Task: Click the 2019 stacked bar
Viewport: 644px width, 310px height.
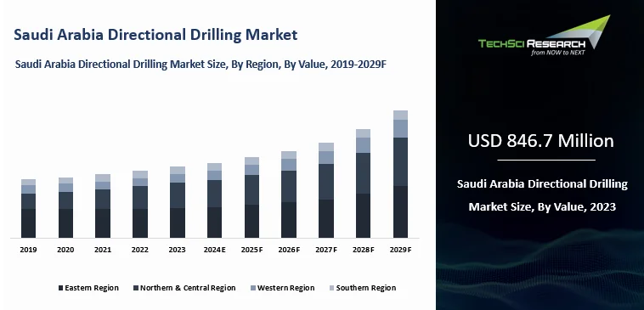Action: 28,209
